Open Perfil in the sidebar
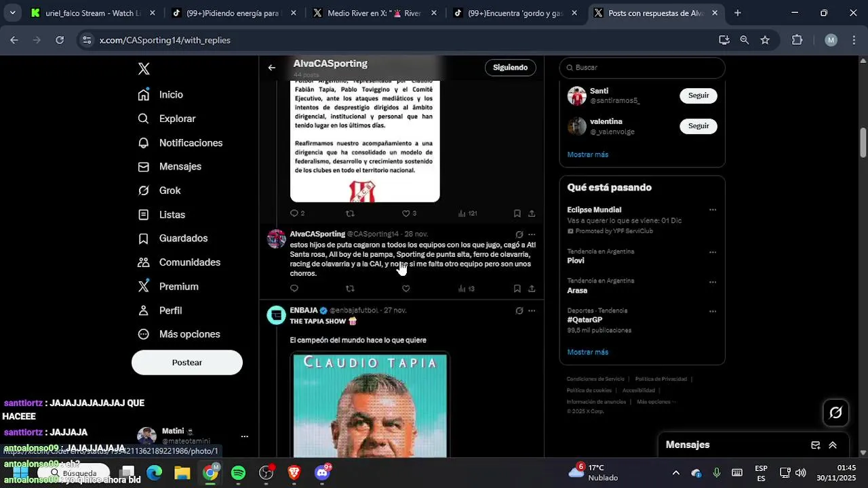868x488 pixels. point(160,310)
